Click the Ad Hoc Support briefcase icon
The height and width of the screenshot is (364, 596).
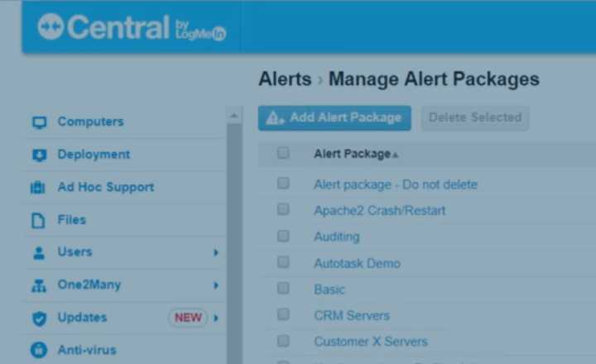[x=37, y=188]
